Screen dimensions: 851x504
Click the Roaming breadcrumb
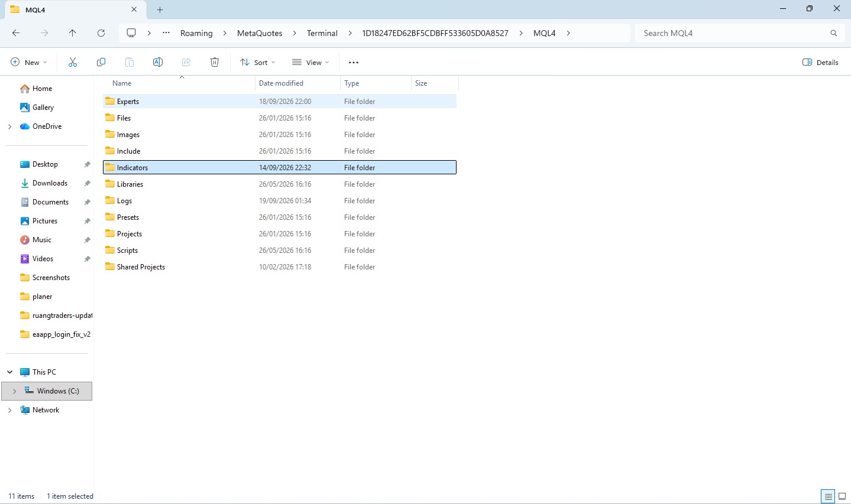click(x=196, y=33)
